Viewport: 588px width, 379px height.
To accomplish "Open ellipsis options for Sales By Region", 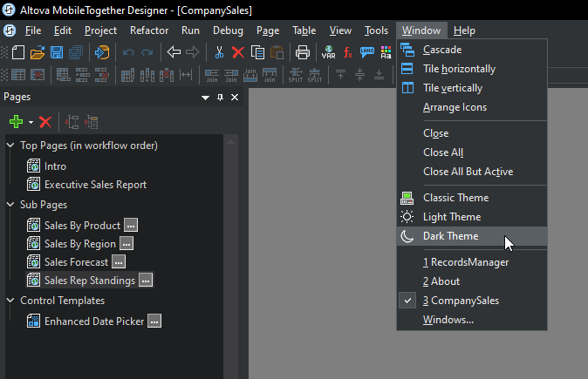I will tap(126, 244).
